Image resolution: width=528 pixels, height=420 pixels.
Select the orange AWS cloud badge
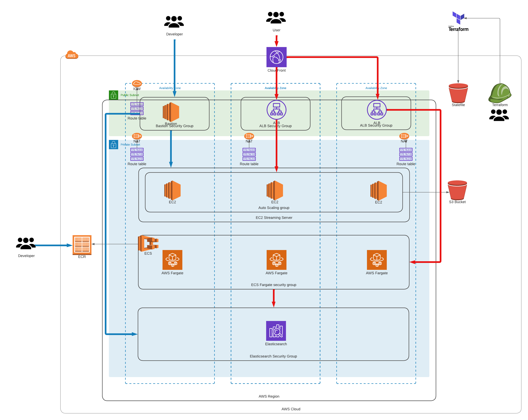pyautogui.click(x=71, y=55)
